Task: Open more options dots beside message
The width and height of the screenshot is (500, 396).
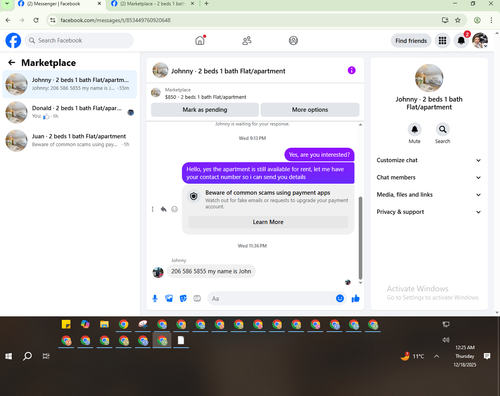Action: click(152, 209)
